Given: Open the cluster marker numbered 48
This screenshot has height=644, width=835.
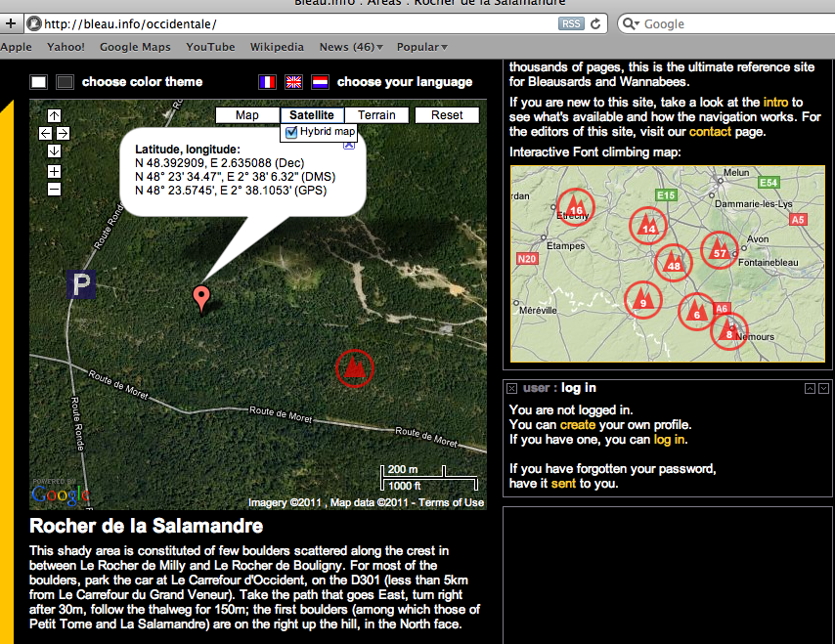Looking at the screenshot, I should coord(673,263).
